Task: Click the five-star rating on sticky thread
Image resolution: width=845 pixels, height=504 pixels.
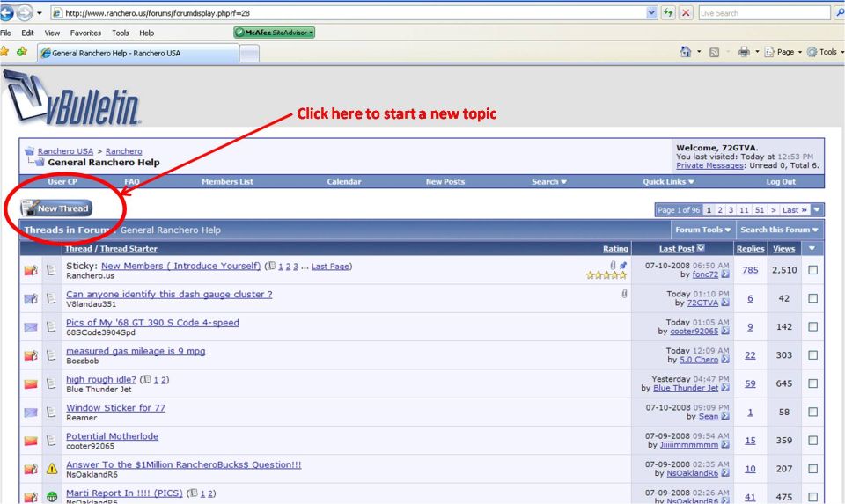Action: click(x=606, y=275)
